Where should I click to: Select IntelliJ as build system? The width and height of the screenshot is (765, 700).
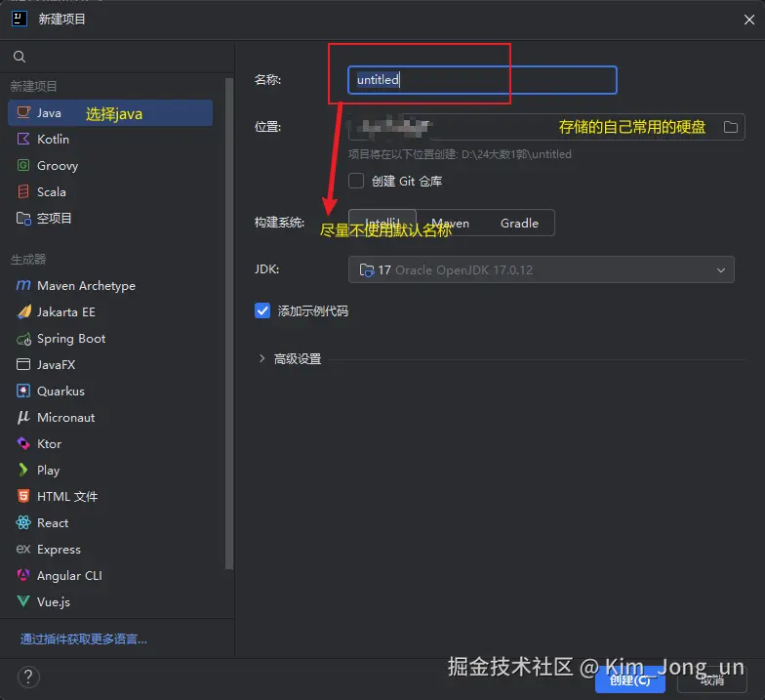(x=382, y=223)
